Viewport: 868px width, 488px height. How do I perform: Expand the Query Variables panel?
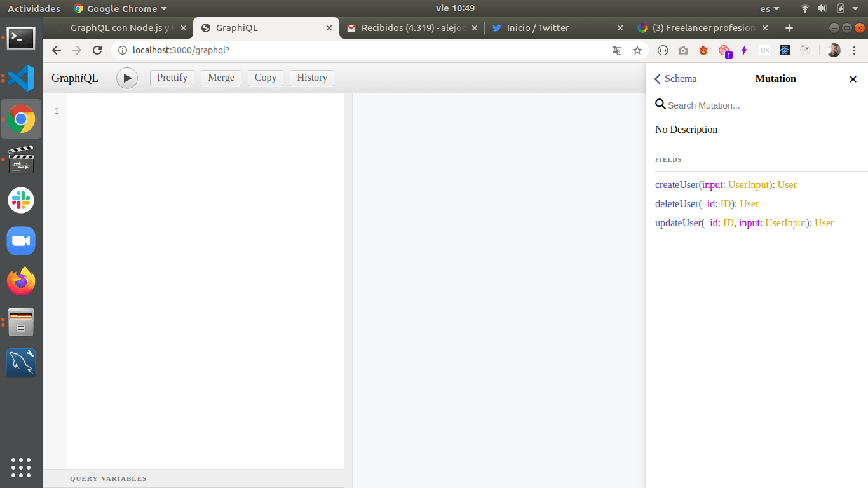108,478
